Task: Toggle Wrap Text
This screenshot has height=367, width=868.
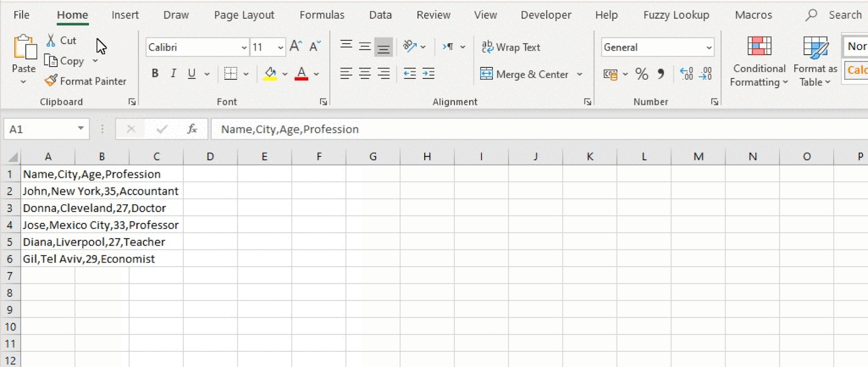Action: (x=511, y=47)
